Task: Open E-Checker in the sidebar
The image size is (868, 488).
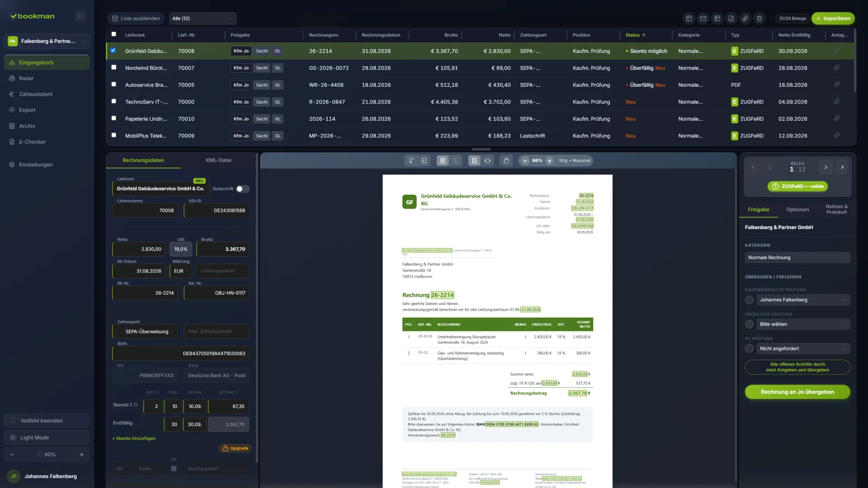Action: (47, 142)
